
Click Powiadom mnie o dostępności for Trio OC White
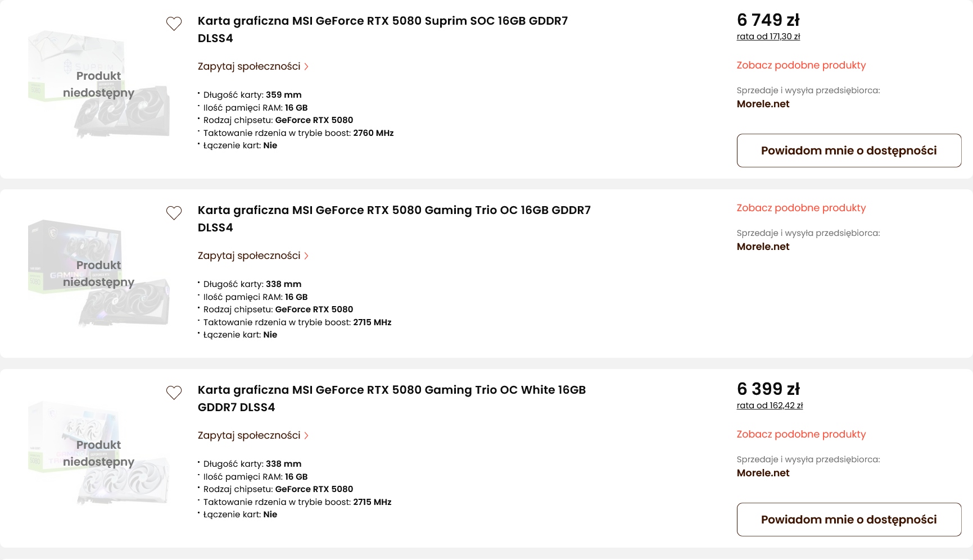(x=849, y=520)
